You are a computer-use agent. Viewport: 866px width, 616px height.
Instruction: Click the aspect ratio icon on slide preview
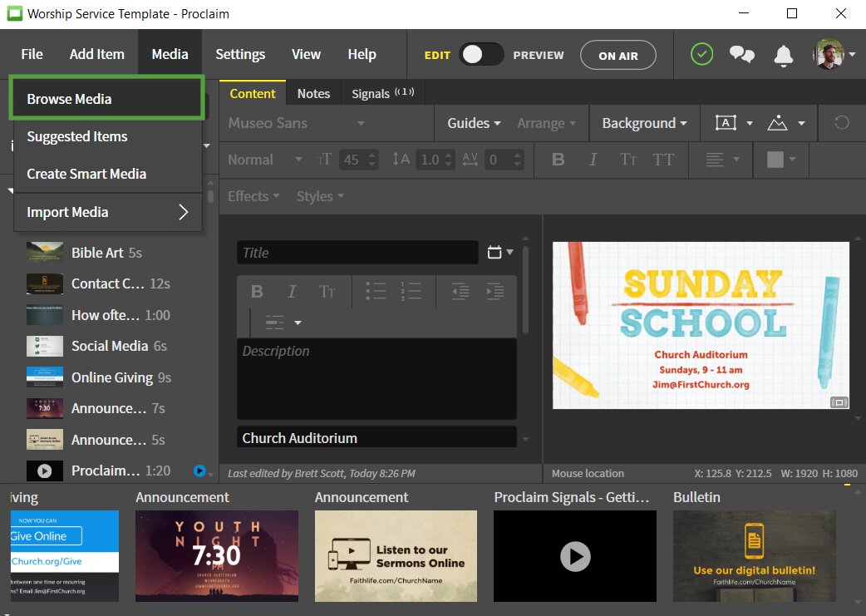tap(839, 402)
